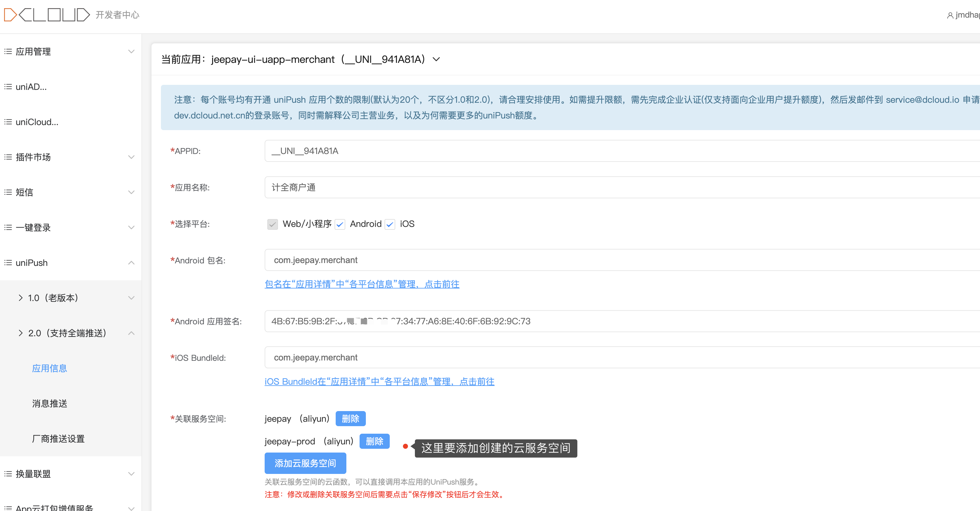Viewport: 980px width, 511px height.
Task: Click the list icon beside uniAD
Action: [8, 87]
